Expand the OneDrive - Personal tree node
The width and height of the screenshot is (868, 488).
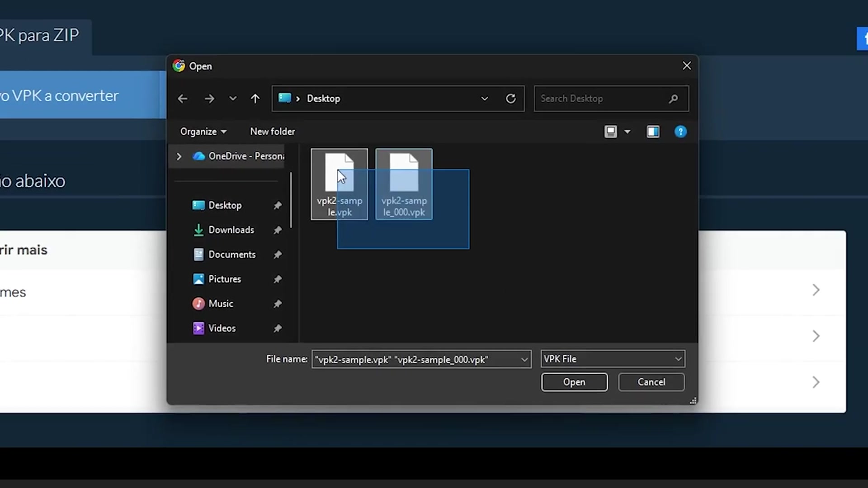(x=179, y=156)
